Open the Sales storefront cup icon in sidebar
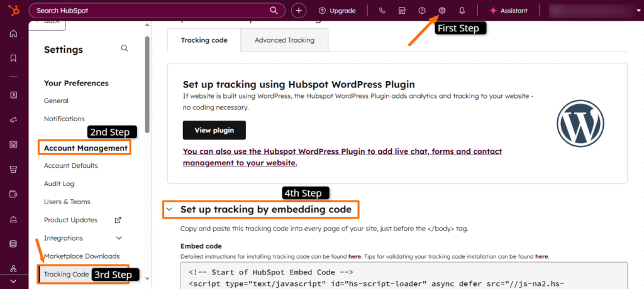The width and height of the screenshot is (644, 289). pos(14,169)
